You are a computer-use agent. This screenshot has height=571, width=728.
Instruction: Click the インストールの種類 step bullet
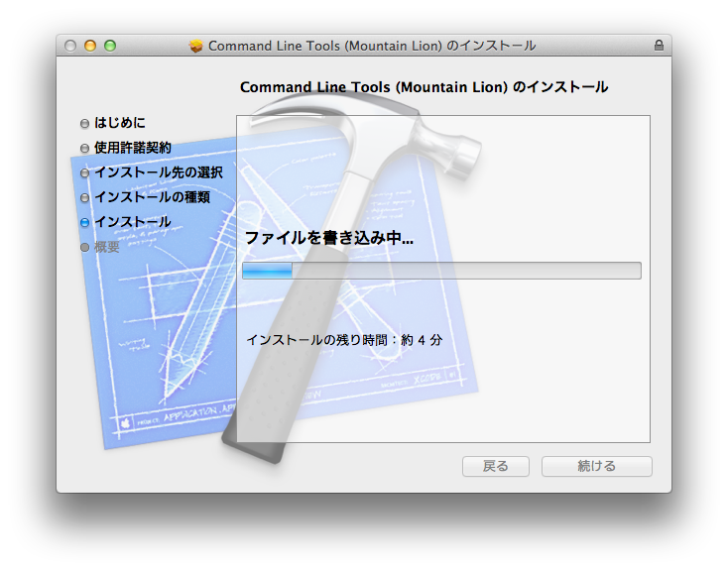(x=84, y=197)
